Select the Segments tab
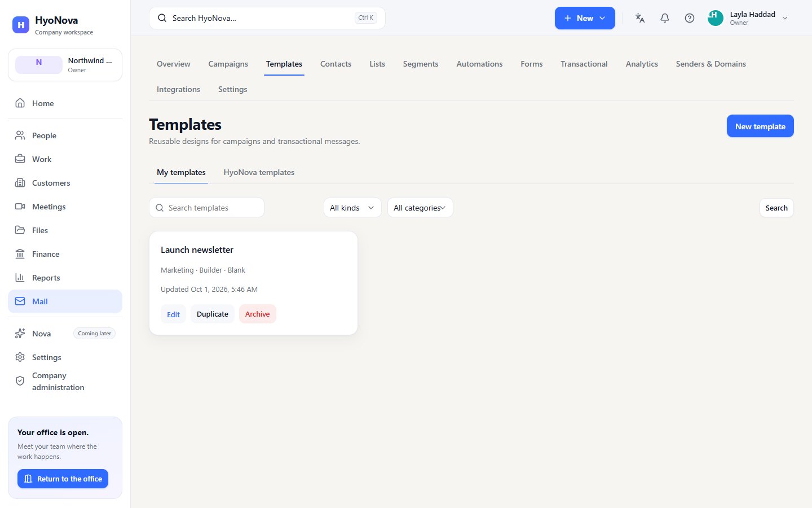This screenshot has height=508, width=812. [421, 64]
